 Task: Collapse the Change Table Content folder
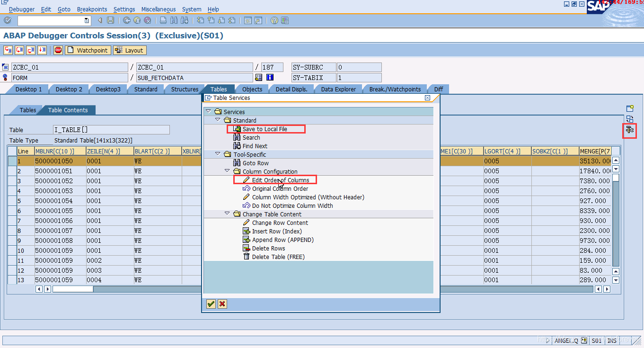tap(227, 214)
